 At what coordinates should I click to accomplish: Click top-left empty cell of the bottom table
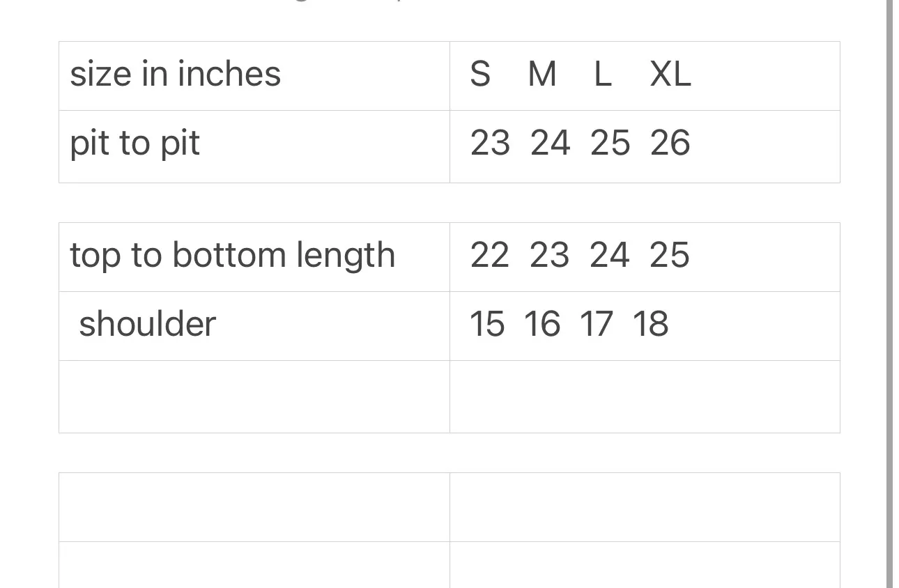point(254,507)
